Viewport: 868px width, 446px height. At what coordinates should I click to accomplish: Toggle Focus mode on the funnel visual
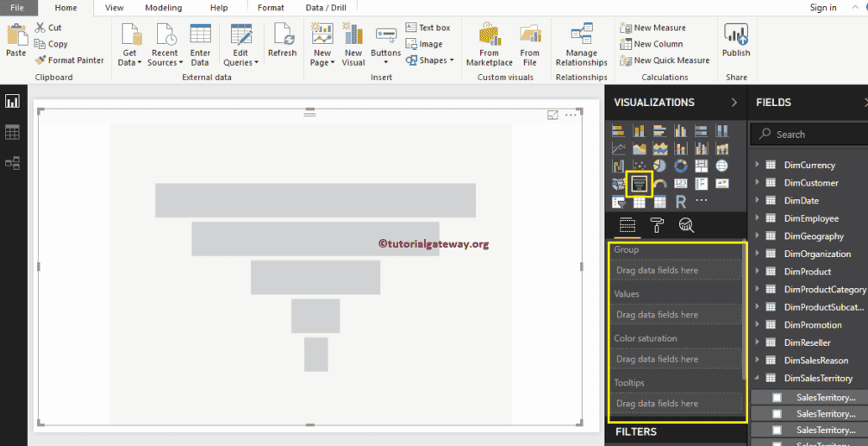(x=553, y=115)
